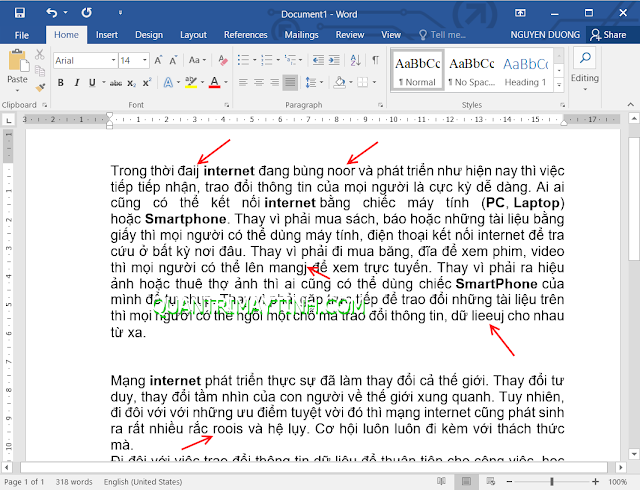The width and height of the screenshot is (640, 490).
Task: Open Paragraph dialog launcher
Action: [x=380, y=105]
